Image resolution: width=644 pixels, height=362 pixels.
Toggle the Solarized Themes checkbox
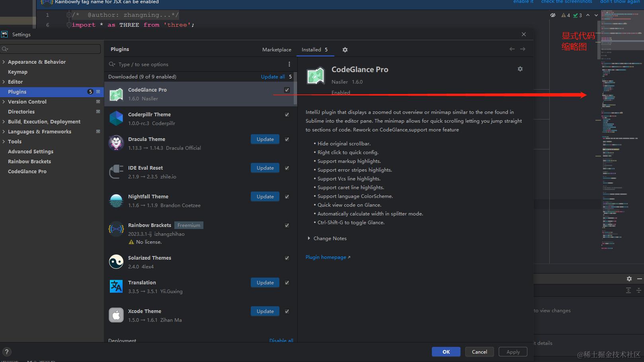(x=287, y=258)
